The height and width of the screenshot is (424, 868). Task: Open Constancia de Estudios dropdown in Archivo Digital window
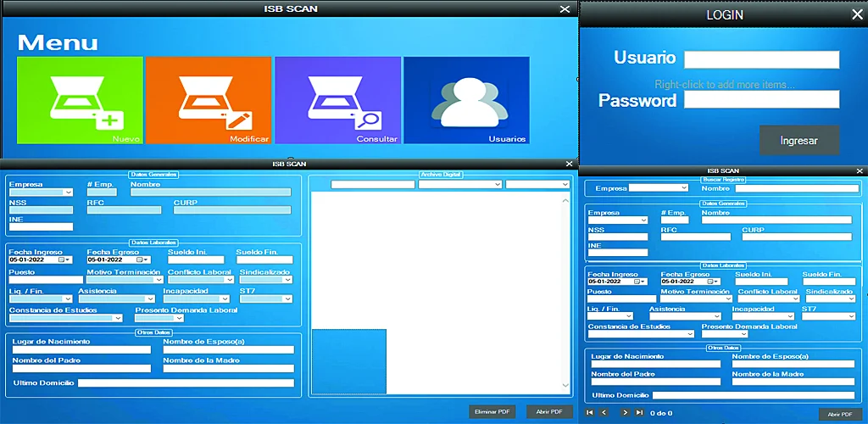117,319
